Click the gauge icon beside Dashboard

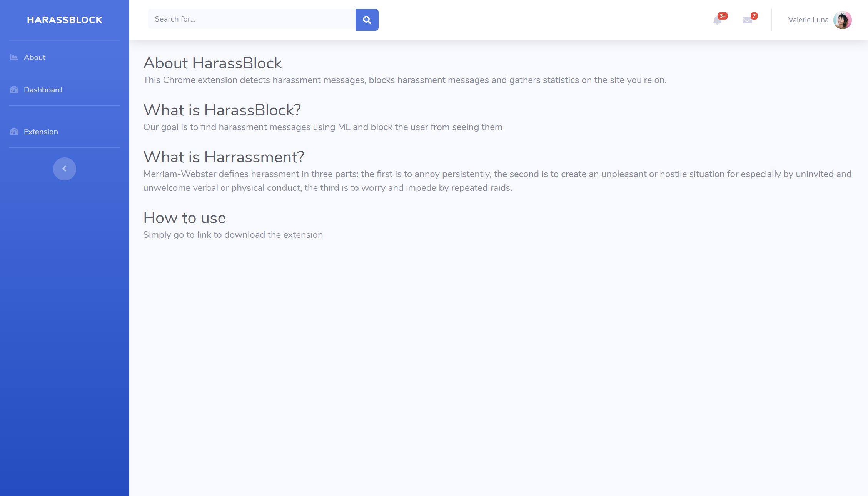(14, 90)
